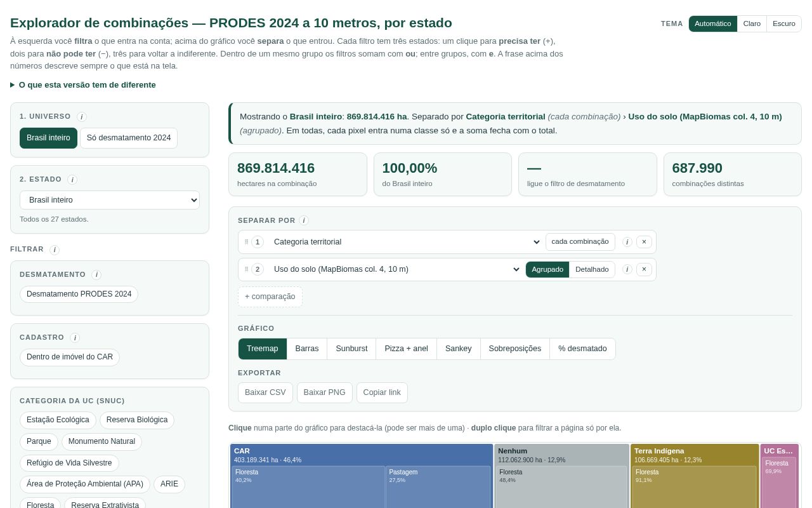This screenshot has height=508, width=812.
Task: Click Baixar PNG button
Action: [x=325, y=392]
